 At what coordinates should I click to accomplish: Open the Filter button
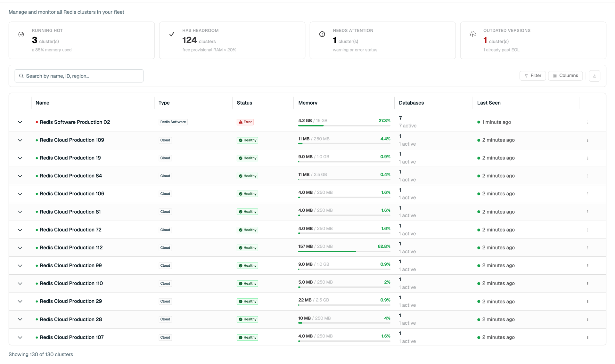click(x=533, y=76)
